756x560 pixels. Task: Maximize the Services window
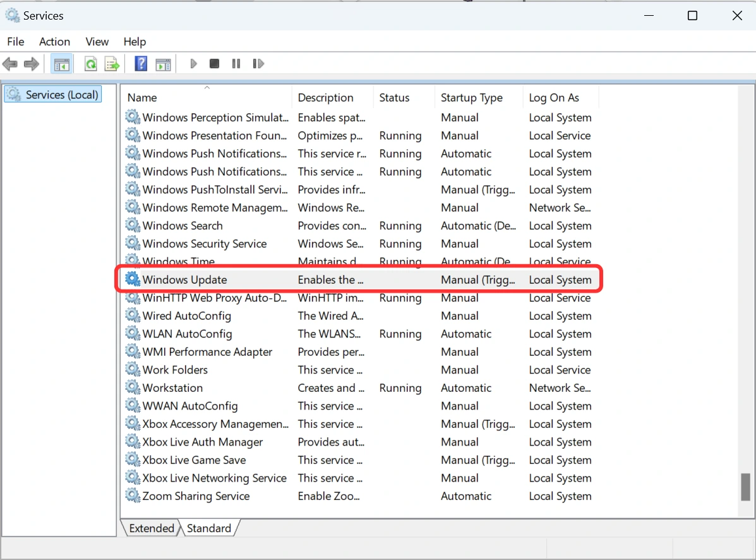tap(692, 15)
